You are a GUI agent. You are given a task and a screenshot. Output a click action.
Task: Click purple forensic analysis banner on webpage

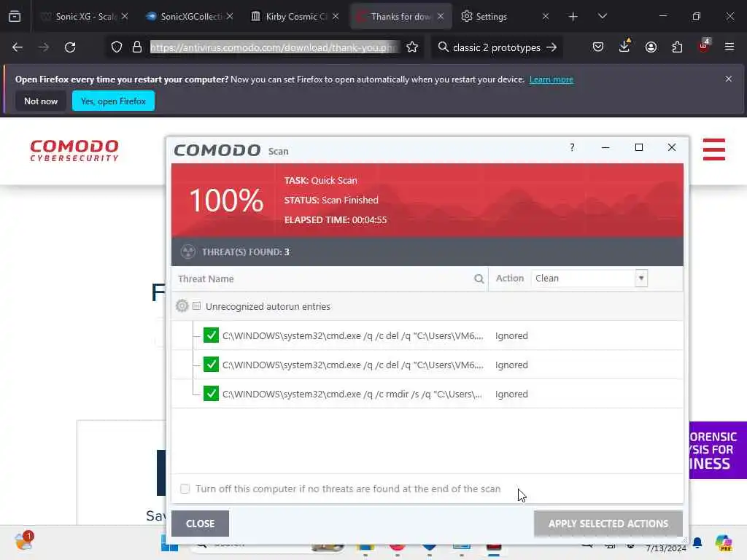click(x=718, y=450)
